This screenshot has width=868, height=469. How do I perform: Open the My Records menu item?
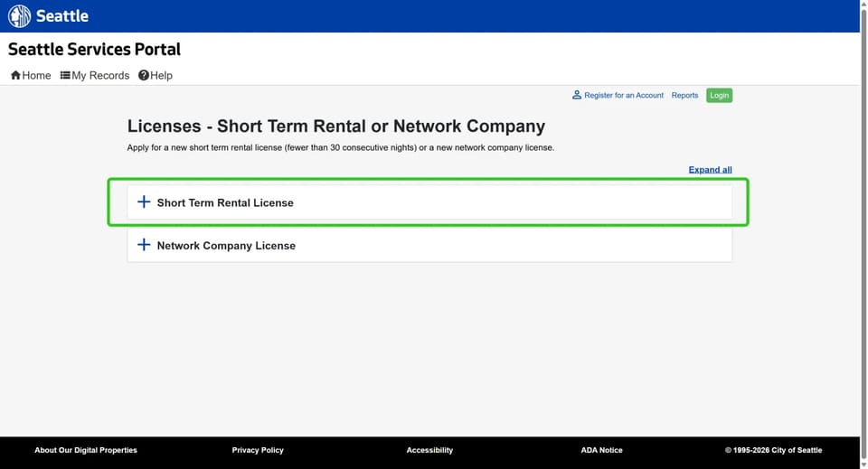click(x=95, y=75)
